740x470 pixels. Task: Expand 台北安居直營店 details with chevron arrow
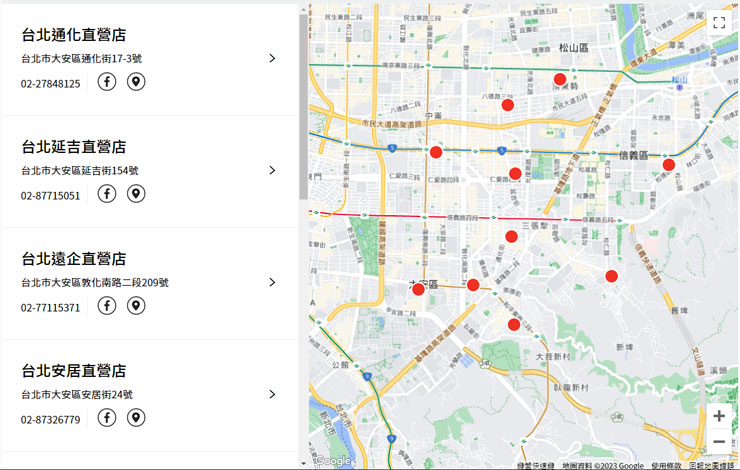pos(272,394)
